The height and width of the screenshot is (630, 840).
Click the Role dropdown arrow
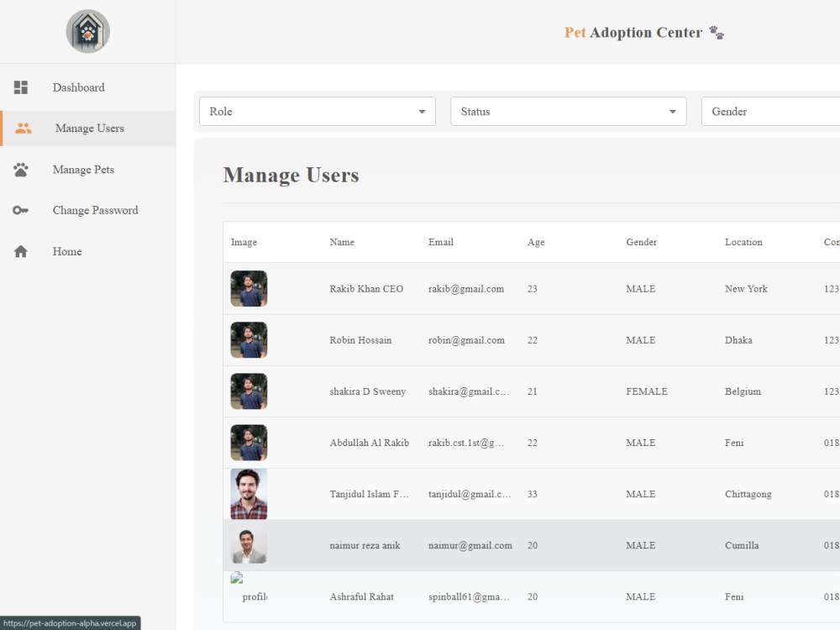tap(423, 112)
